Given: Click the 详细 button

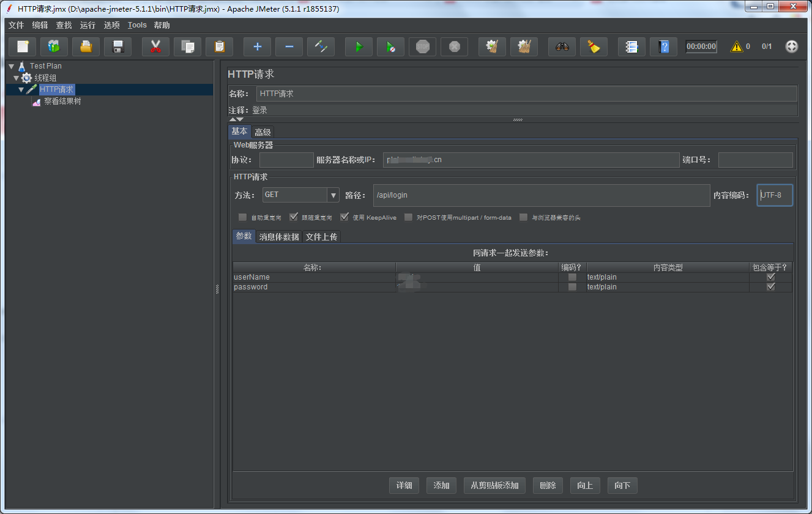Looking at the screenshot, I should pos(404,485).
